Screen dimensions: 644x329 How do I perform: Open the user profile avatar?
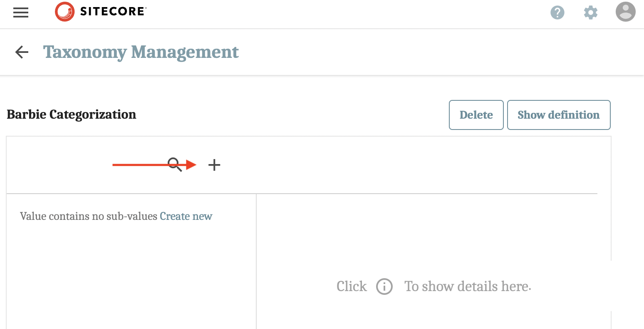pos(625,12)
